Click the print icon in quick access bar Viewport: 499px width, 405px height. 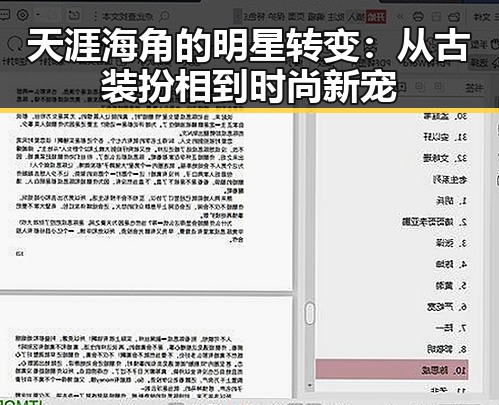point(418,16)
